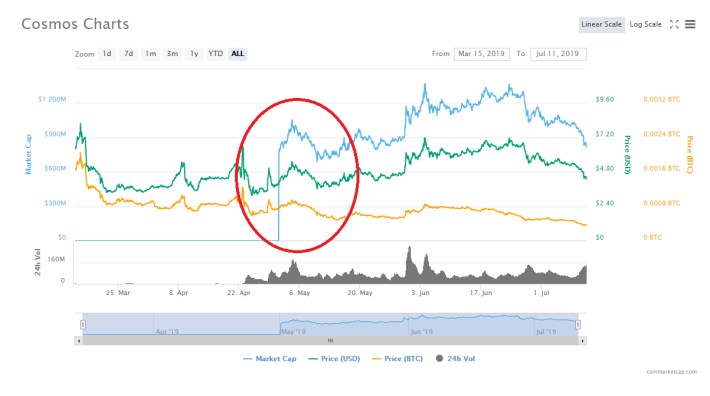The height and width of the screenshot is (396, 710).
Task: Click the Apr '19 navigator label
Action: (167, 332)
